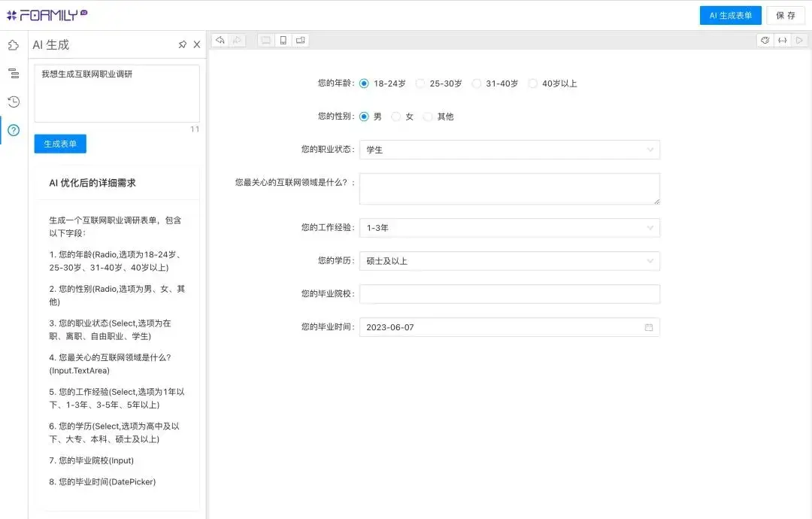The image size is (812, 519).
Task: Click the 您的毕业时间 date field
Action: 510,327
